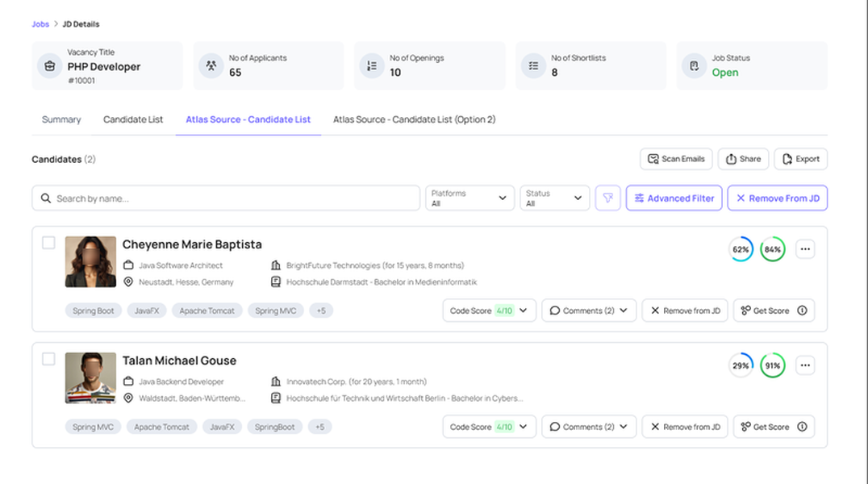Viewport: 868px width, 484px height.
Task: Open more options for Cheyenne Marie Baptista
Action: [x=805, y=249]
